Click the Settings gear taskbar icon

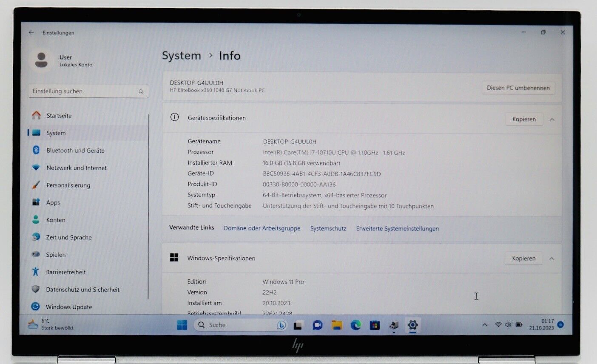(412, 326)
